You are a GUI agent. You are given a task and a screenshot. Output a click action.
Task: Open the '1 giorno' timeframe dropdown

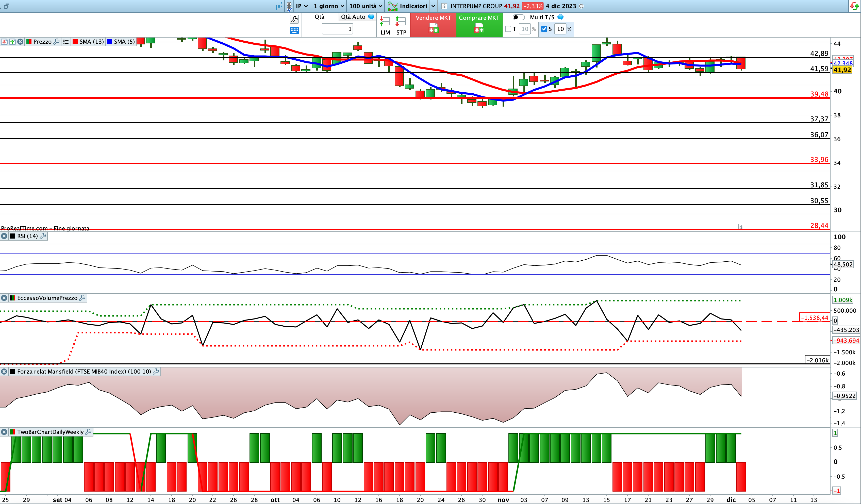click(329, 6)
